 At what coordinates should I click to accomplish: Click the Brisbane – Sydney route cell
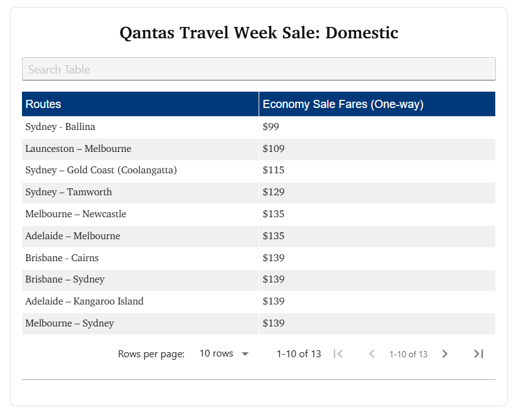[x=65, y=279]
